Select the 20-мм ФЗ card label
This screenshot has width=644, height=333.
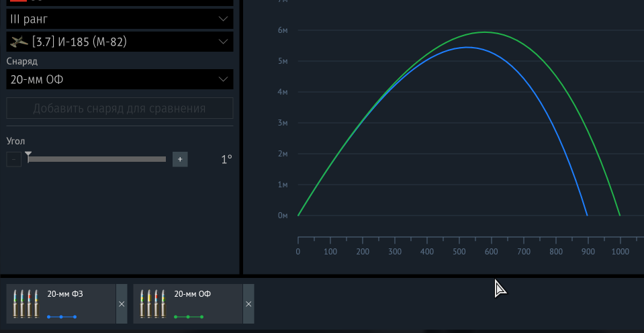[x=65, y=294]
